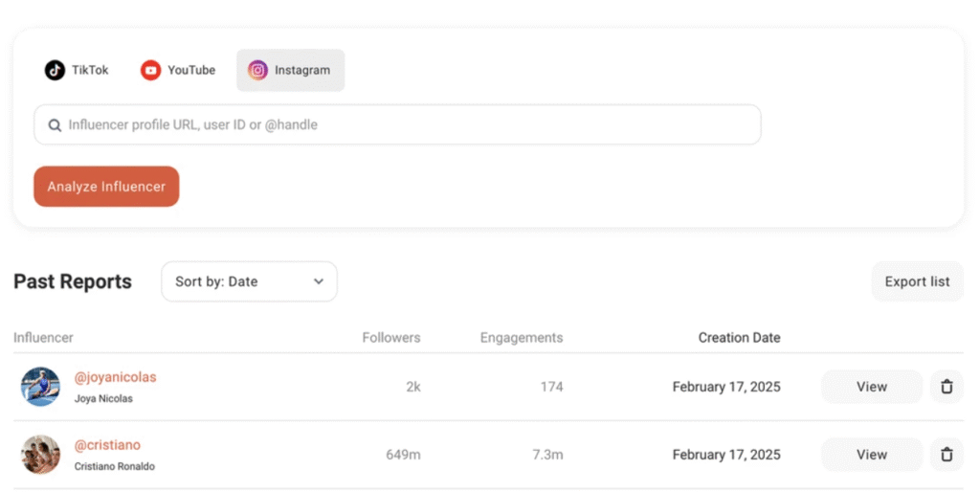View the @joyanicolas report
Image resolution: width=980 pixels, height=492 pixels.
pyautogui.click(x=872, y=387)
